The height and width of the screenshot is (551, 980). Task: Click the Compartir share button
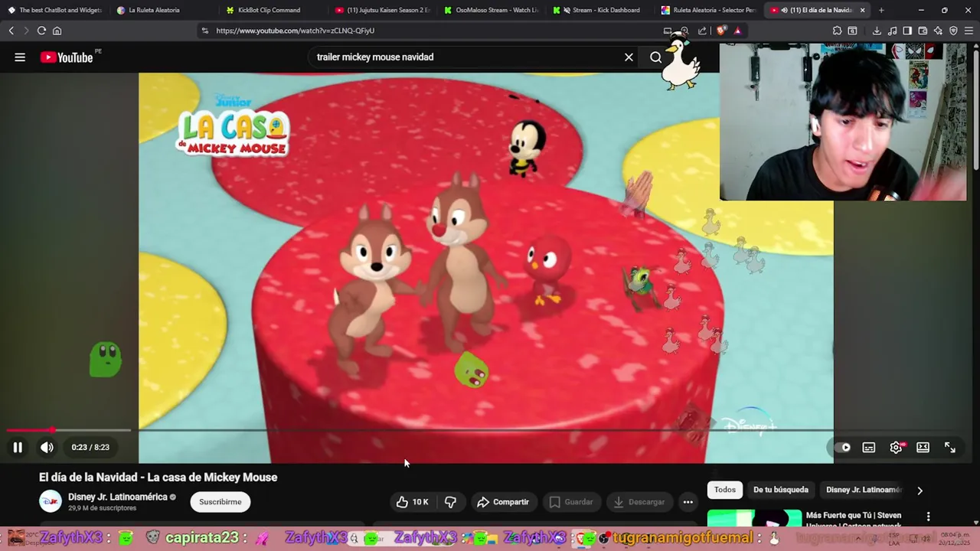(503, 502)
